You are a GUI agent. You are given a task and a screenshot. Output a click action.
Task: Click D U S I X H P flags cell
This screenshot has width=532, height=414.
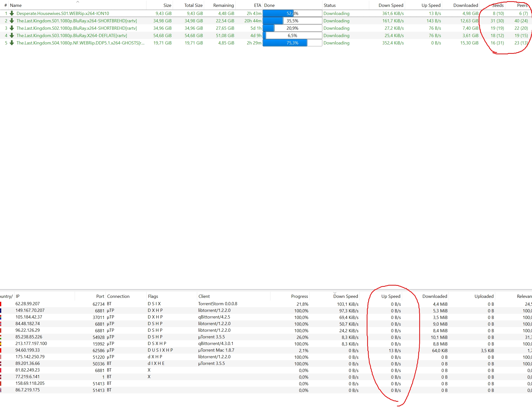[x=160, y=350]
